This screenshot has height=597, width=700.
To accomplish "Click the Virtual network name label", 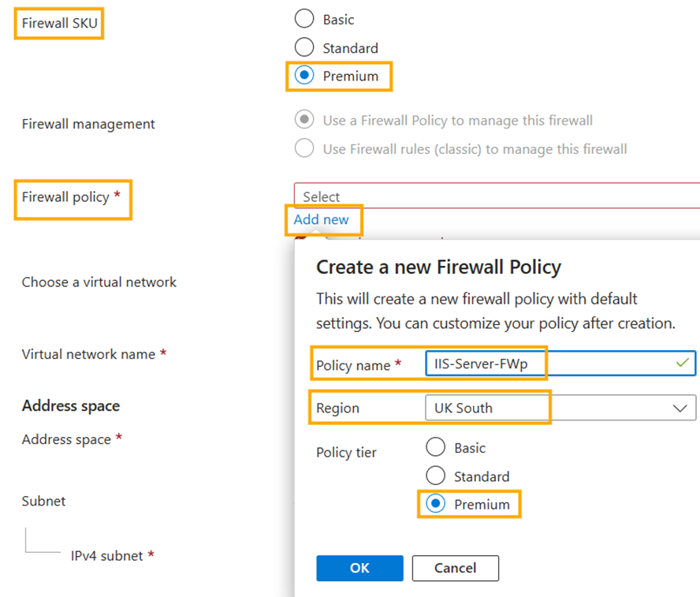I will (88, 354).
